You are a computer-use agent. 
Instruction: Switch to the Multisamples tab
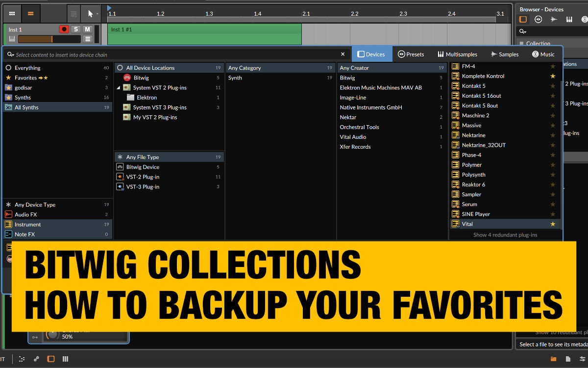458,54
